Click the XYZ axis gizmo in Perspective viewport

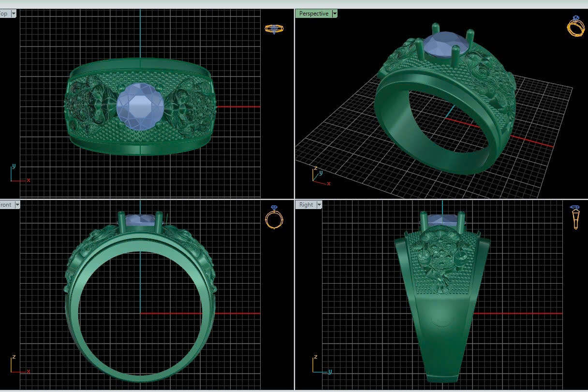(319, 177)
